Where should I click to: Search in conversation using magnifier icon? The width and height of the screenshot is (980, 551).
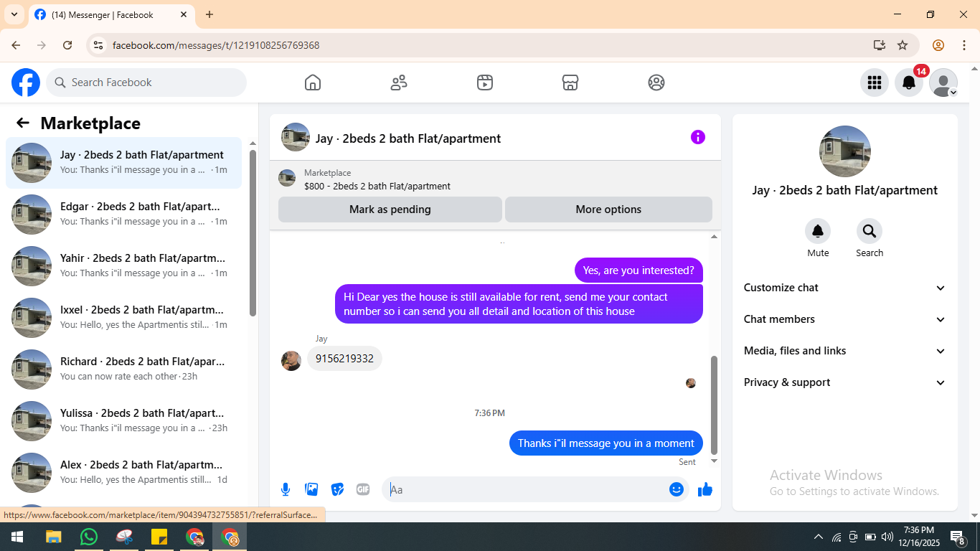click(870, 231)
